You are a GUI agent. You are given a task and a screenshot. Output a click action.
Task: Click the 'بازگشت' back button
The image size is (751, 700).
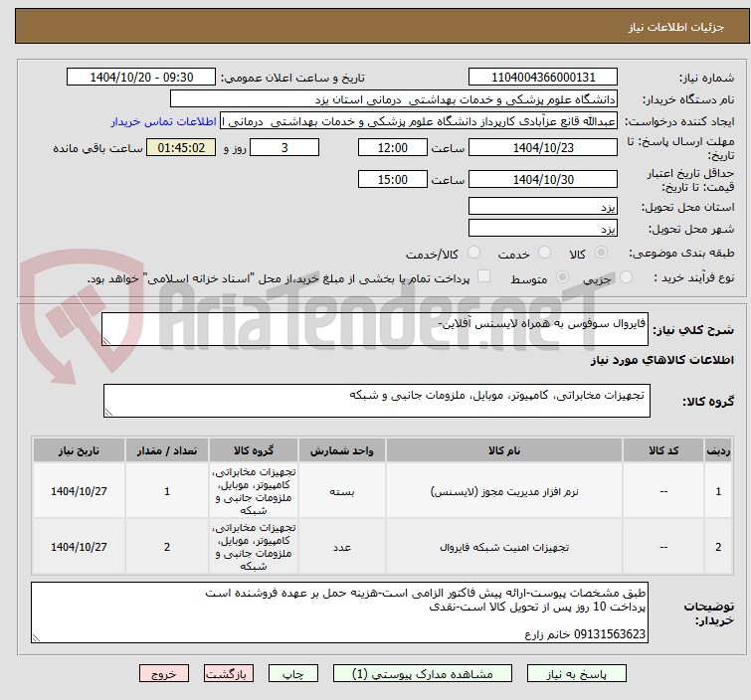[x=228, y=674]
